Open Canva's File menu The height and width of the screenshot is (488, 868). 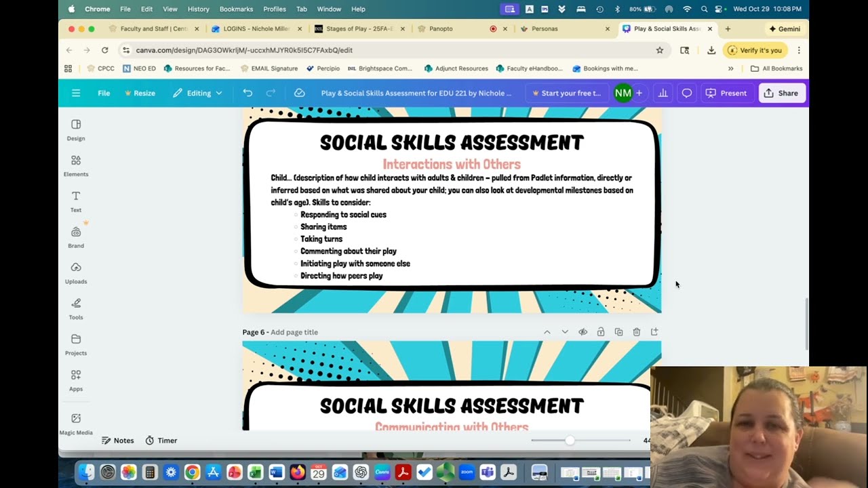click(x=104, y=93)
